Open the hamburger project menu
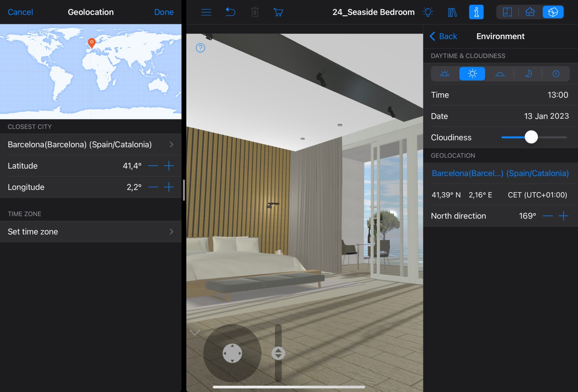Image resolution: width=578 pixels, height=392 pixels. [206, 12]
